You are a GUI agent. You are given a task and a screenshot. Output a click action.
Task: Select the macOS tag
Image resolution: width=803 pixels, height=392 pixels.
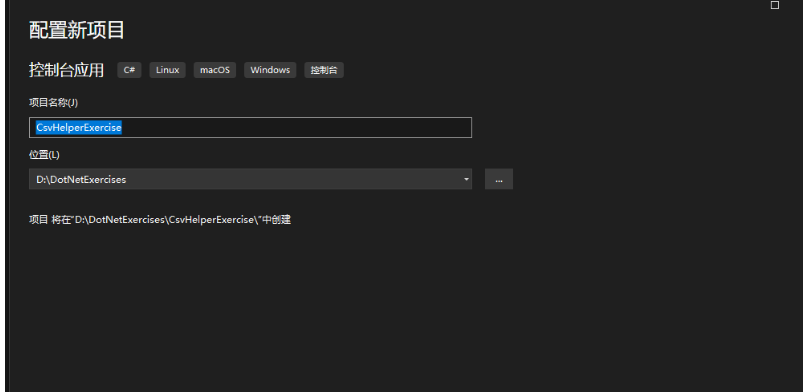tap(215, 70)
